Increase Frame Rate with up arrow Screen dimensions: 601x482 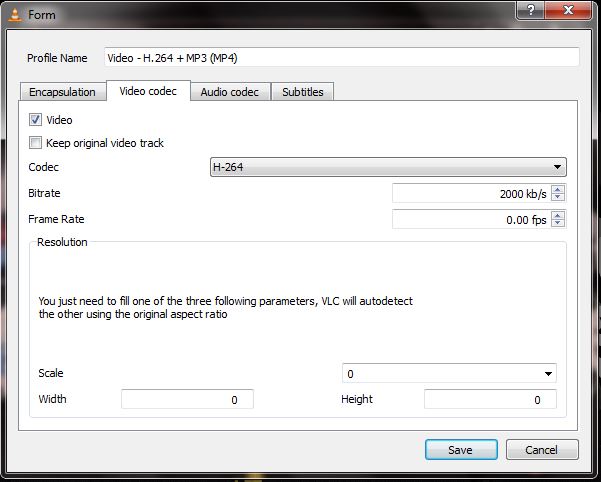point(558,215)
